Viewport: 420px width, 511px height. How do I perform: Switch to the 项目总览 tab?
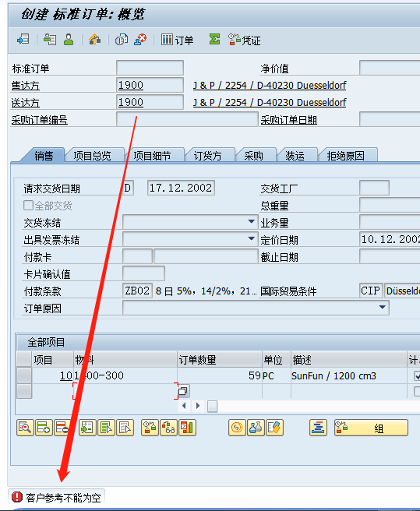pos(92,156)
